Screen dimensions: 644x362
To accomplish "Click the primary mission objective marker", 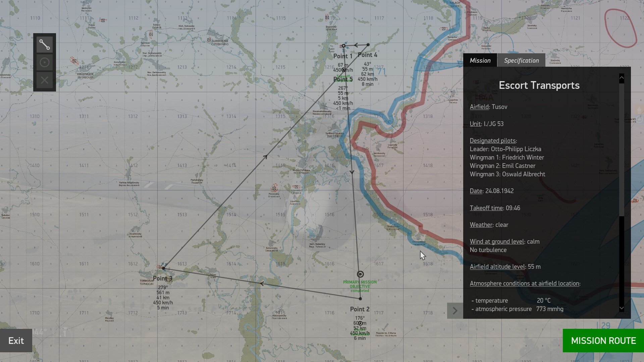I will tap(360, 274).
